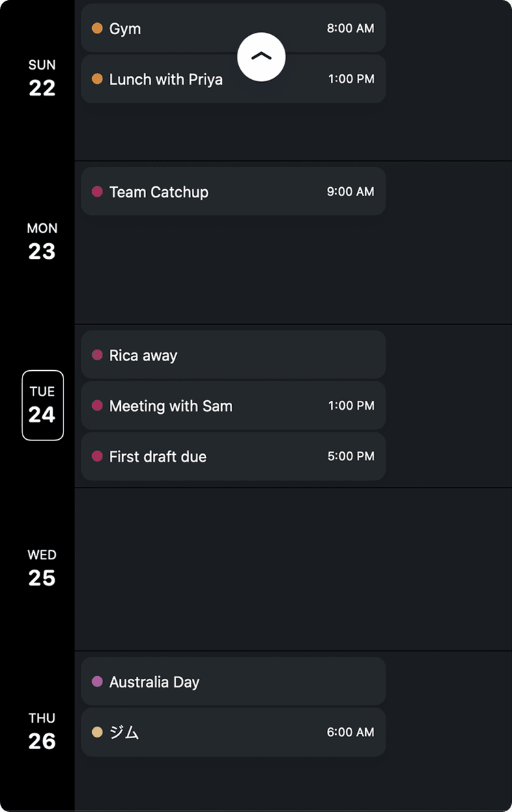The image size is (512, 812).
Task: Click the orange dot beside Gym
Action: pos(97,29)
